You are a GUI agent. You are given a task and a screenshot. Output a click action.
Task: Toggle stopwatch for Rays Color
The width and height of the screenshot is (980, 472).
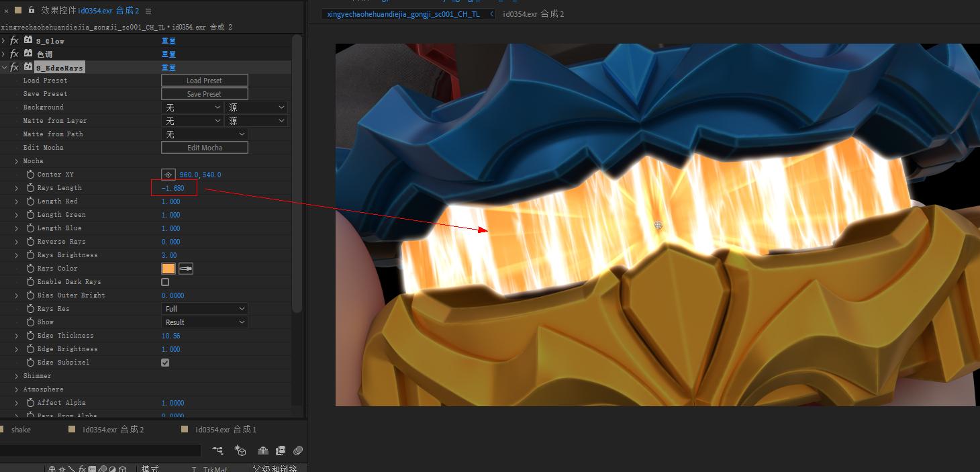click(x=30, y=269)
